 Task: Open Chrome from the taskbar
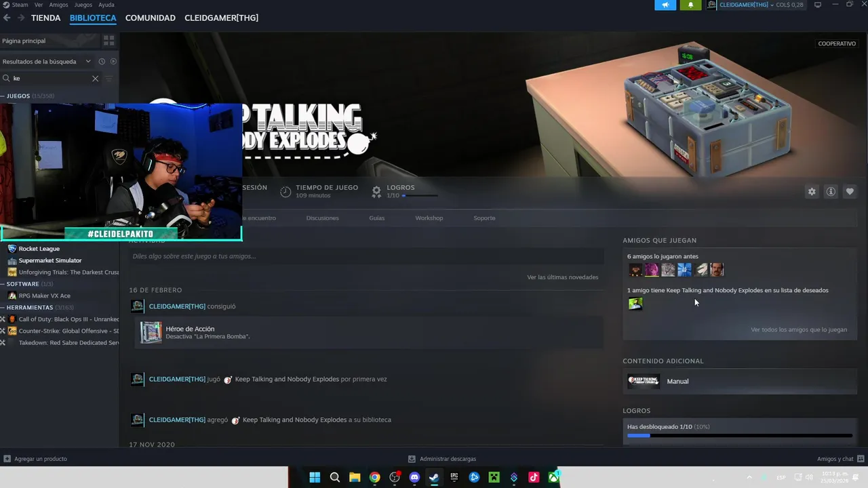click(374, 477)
